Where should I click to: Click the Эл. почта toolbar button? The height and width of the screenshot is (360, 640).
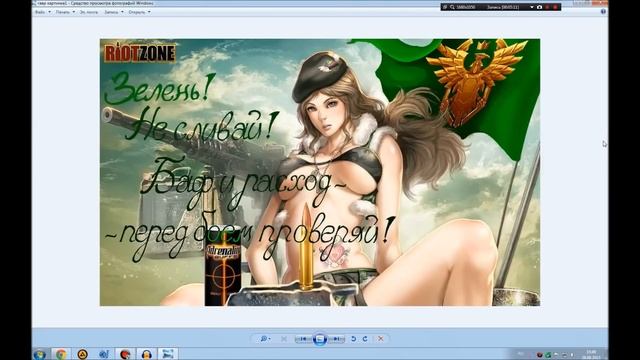(x=89, y=12)
